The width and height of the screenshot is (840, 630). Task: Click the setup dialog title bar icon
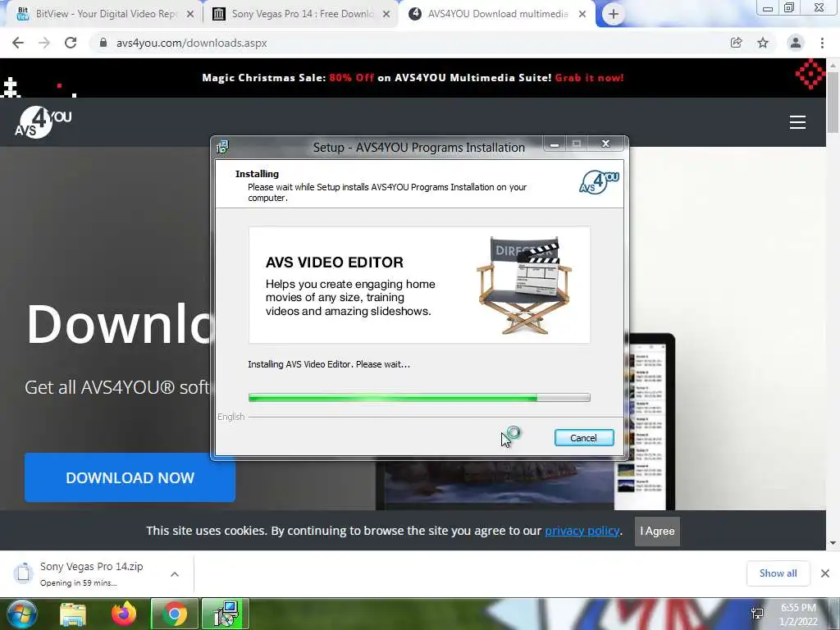(222, 146)
